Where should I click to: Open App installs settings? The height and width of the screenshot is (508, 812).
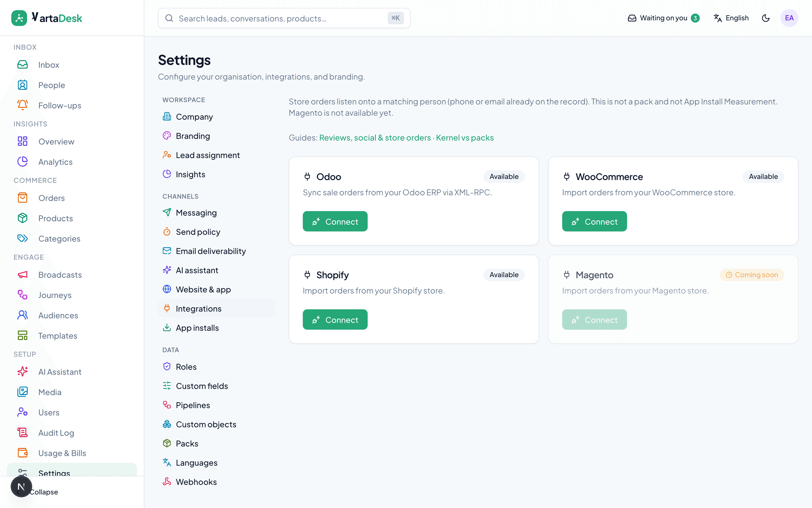tap(217, 328)
